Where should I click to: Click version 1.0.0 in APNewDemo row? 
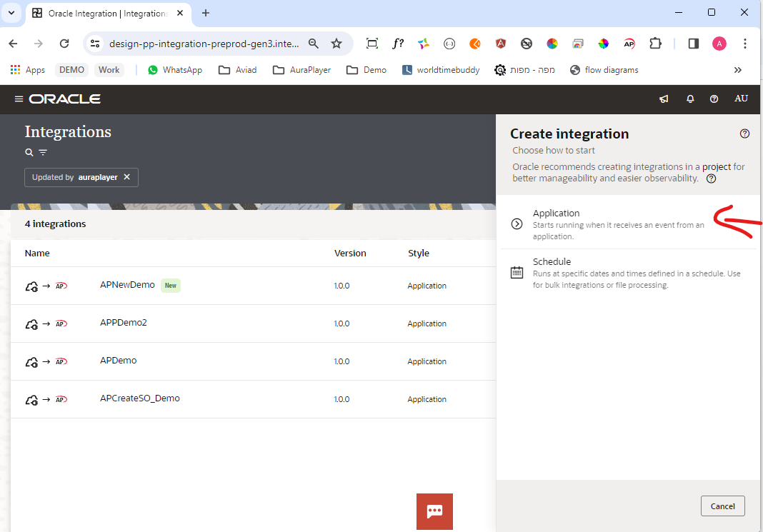pos(341,286)
